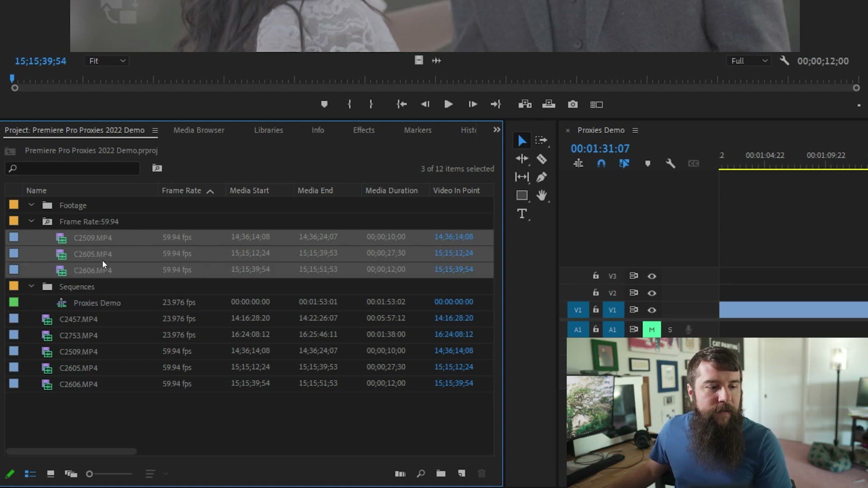Open the Fit zoom level dropdown
The height and width of the screenshot is (488, 868).
click(107, 61)
